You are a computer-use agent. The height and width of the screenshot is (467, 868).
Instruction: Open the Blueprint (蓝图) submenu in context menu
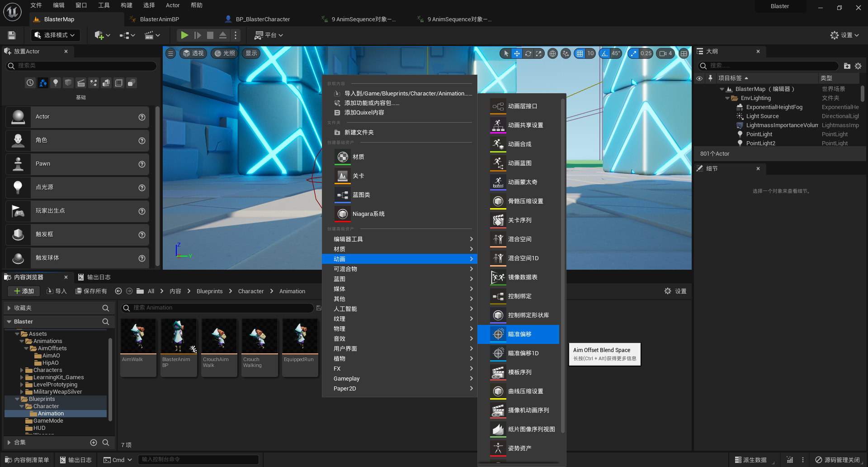[400, 279]
